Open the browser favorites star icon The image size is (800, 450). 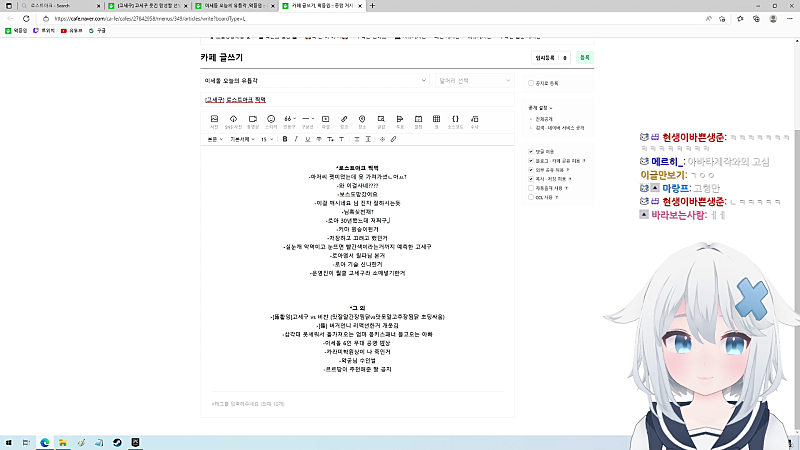(x=740, y=19)
